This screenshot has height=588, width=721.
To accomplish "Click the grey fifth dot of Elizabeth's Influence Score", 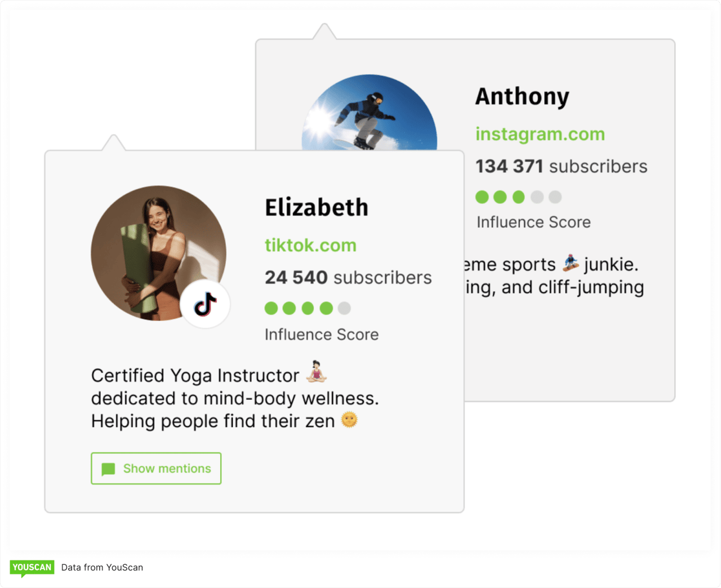I will [344, 308].
